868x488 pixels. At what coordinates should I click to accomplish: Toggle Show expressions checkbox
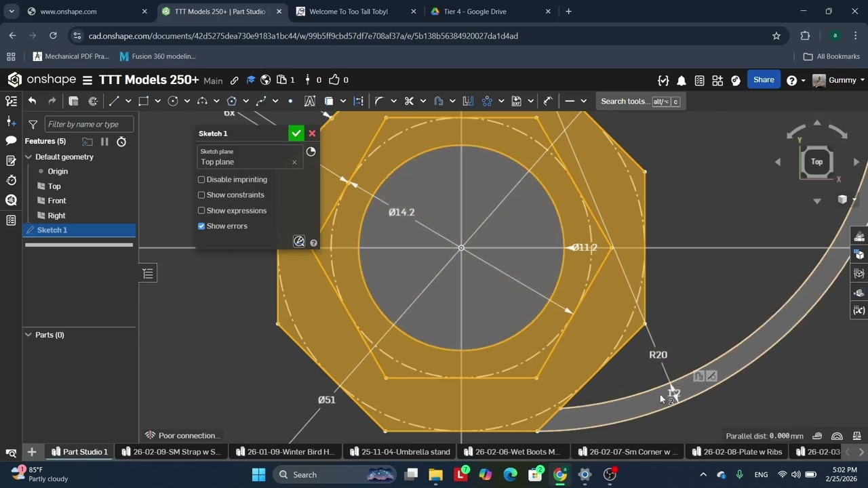[201, 211]
